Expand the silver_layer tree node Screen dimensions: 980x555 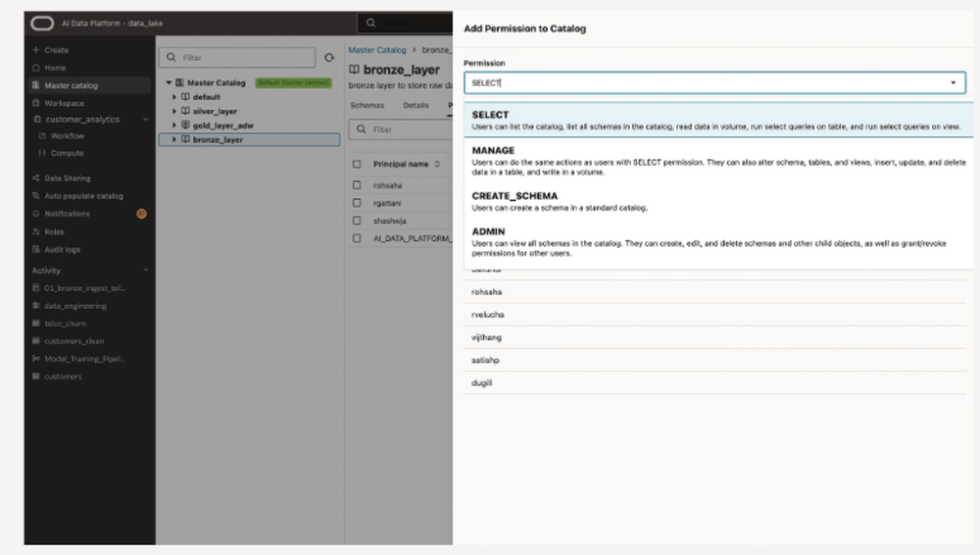pos(173,112)
